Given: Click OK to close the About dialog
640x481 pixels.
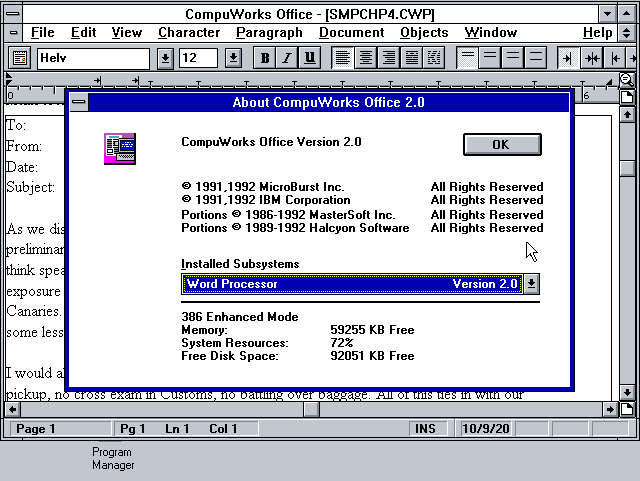Looking at the screenshot, I should [x=502, y=145].
